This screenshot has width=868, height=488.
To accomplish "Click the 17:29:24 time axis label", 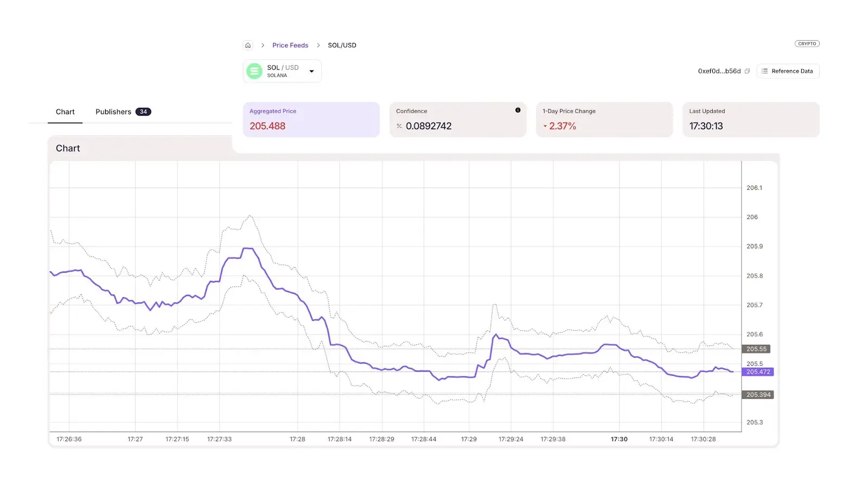I will 511,439.
